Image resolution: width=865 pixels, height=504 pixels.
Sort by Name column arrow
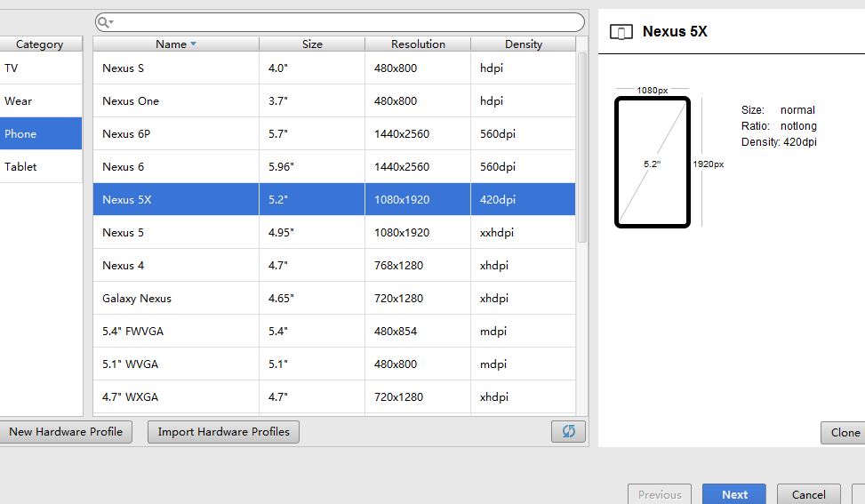pos(193,44)
